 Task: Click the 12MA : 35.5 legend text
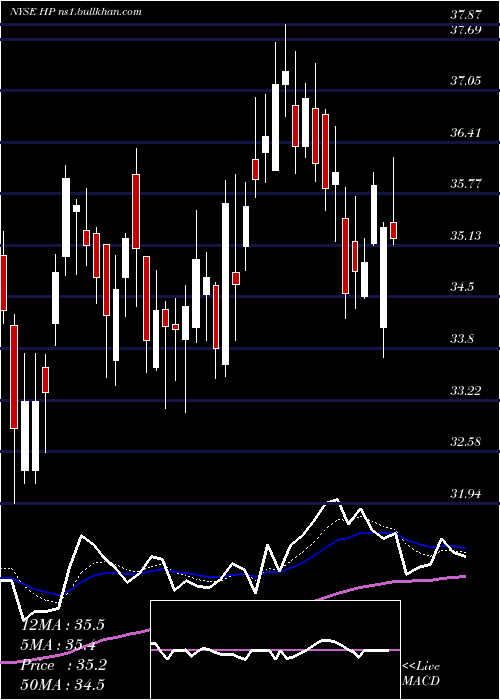pyautogui.click(x=63, y=625)
